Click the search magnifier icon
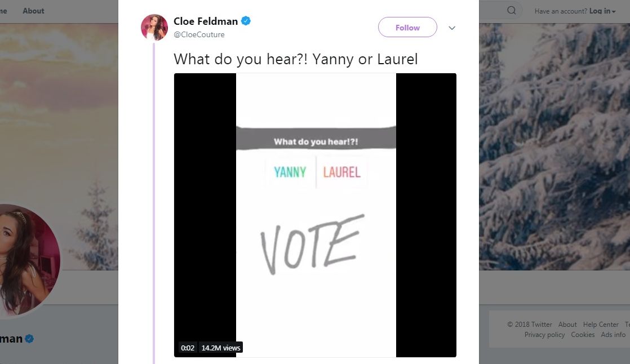 tap(512, 10)
